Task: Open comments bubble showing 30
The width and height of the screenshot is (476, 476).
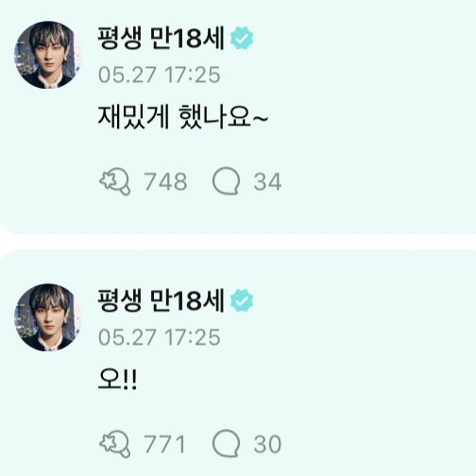Action: [x=226, y=444]
